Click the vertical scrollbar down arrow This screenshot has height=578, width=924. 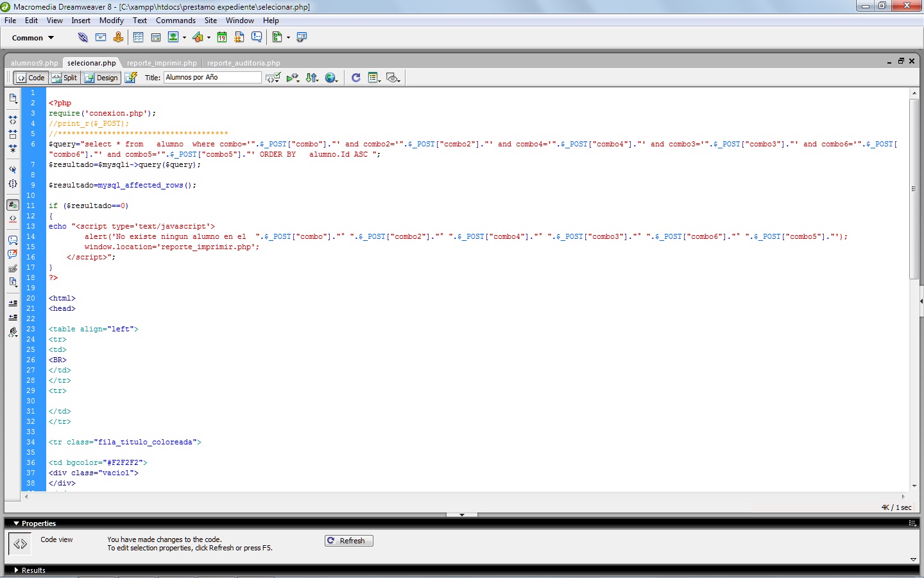tap(914, 486)
